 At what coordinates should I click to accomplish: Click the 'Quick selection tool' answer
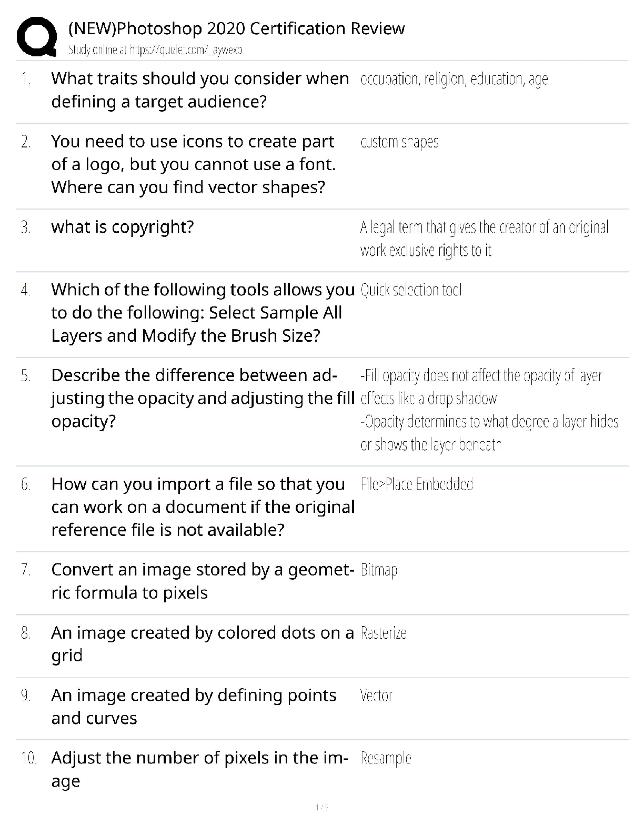(411, 290)
